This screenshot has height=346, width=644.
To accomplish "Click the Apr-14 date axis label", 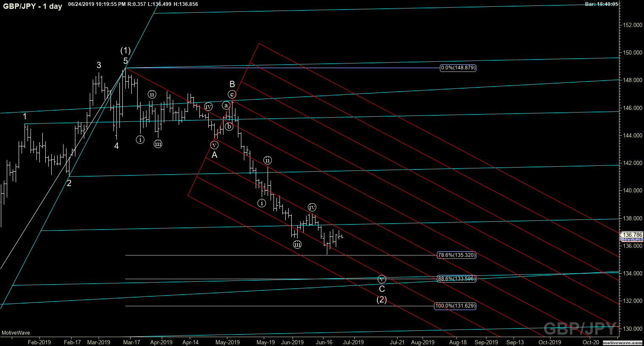I will 191,342.
